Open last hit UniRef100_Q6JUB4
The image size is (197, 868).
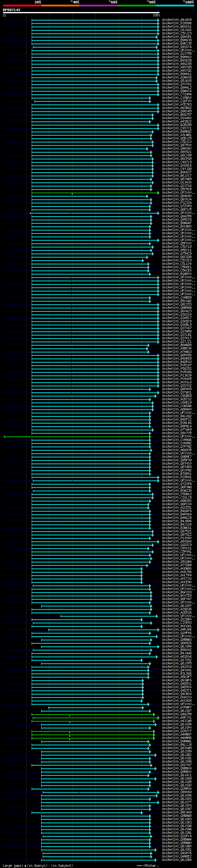coord(177,860)
